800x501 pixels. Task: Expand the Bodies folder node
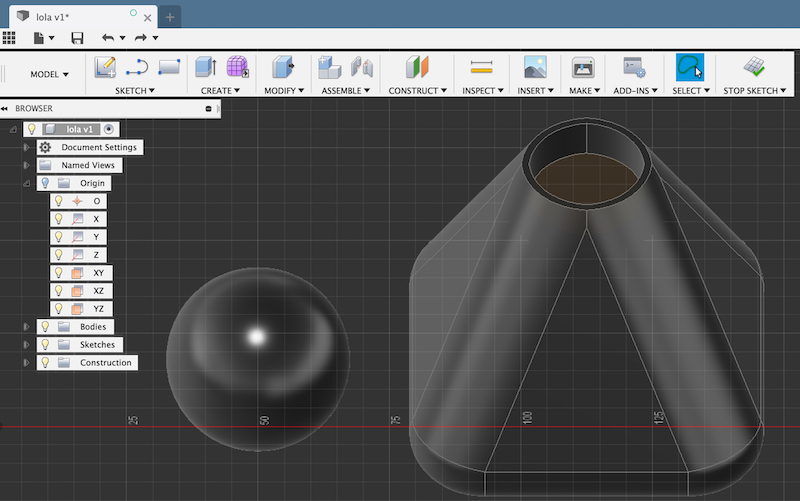pyautogui.click(x=26, y=327)
